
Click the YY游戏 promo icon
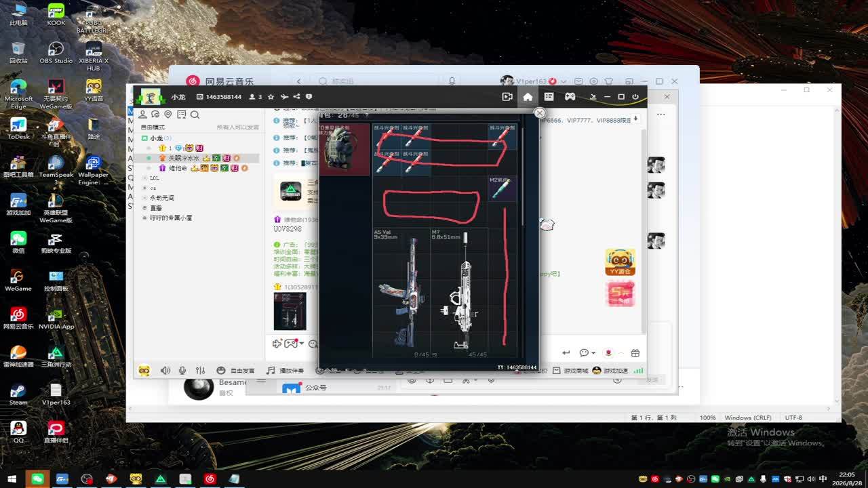point(620,262)
